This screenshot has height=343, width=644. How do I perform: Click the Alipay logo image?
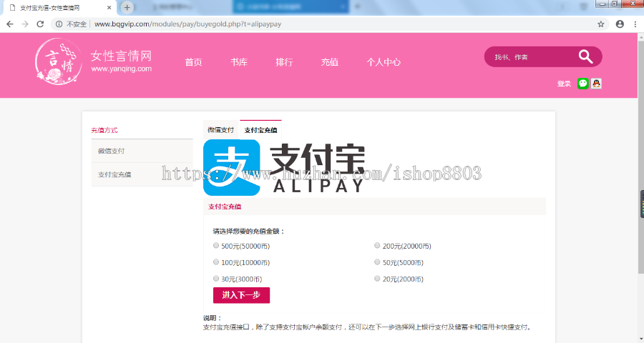click(284, 167)
